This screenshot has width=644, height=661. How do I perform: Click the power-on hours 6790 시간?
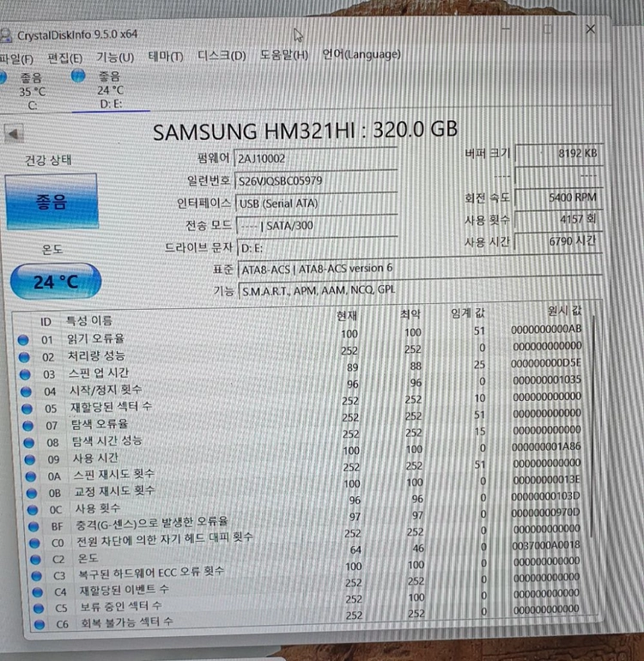[x=559, y=241]
